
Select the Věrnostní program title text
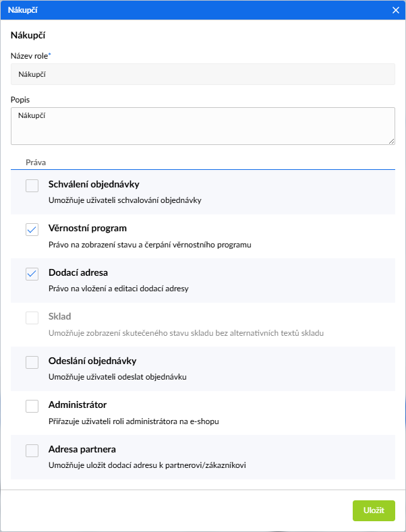(88, 228)
